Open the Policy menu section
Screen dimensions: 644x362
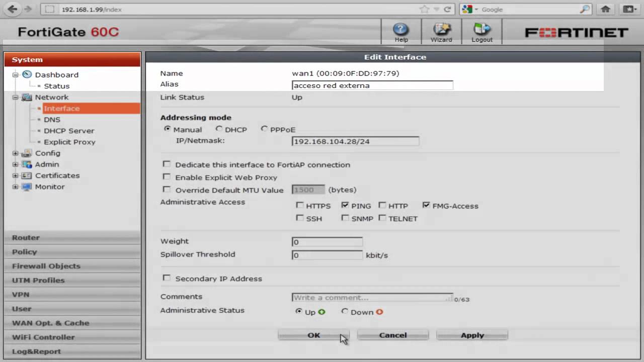[72, 251]
